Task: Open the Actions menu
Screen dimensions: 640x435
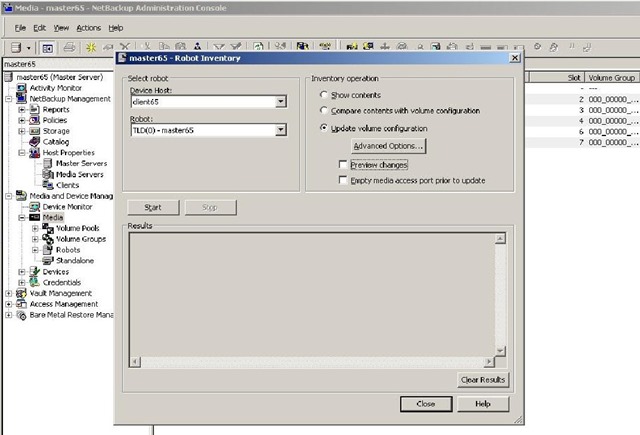Action: click(x=89, y=28)
